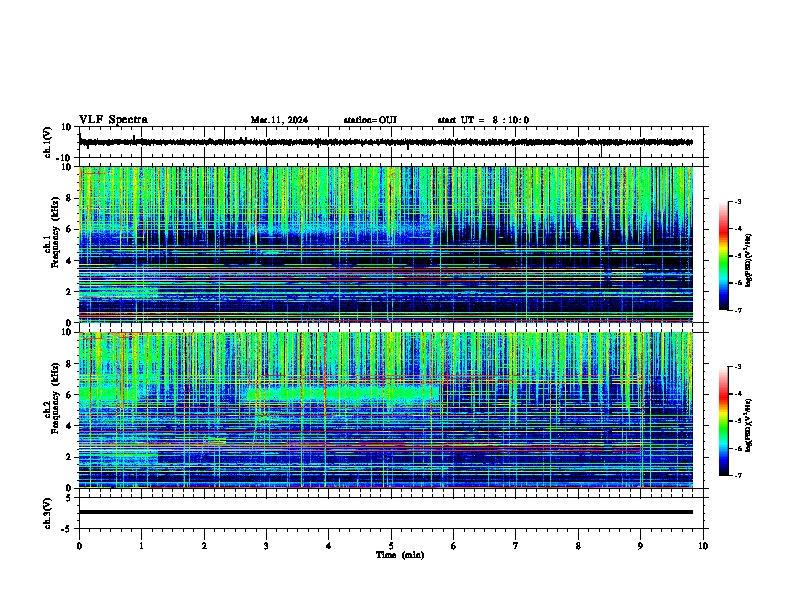Click the ch.1 spectrogram color scale bar

coord(724,256)
